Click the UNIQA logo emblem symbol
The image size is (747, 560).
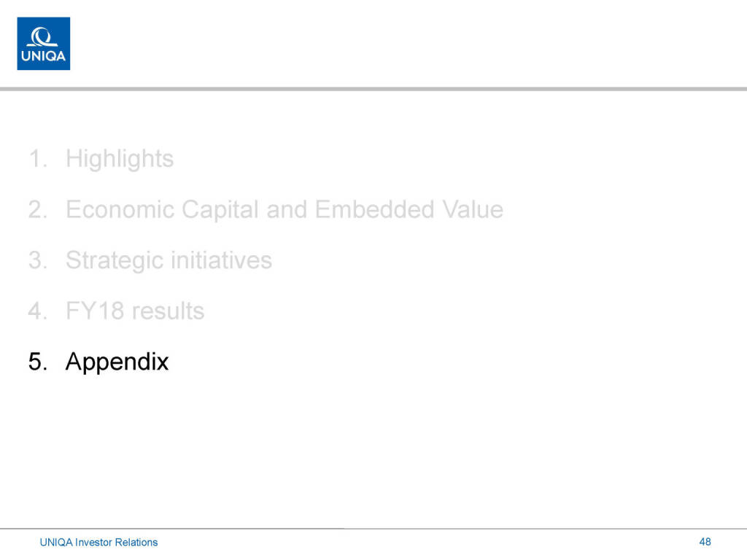pyautogui.click(x=43, y=36)
